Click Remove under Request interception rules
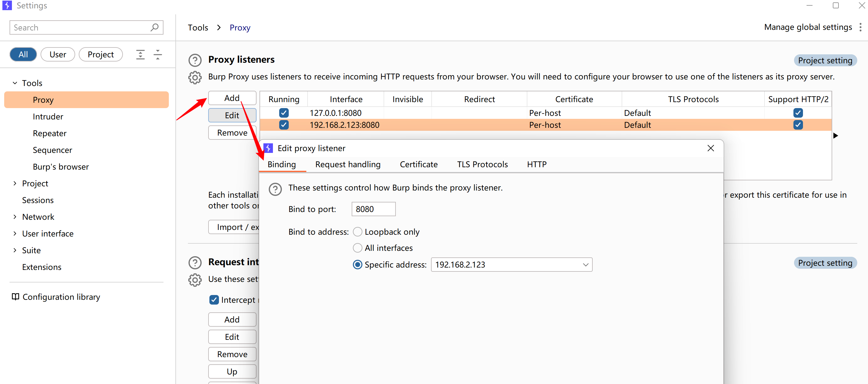868x384 pixels. coord(232,354)
